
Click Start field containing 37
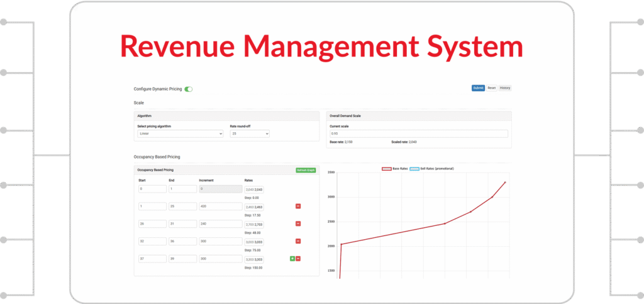click(x=152, y=259)
